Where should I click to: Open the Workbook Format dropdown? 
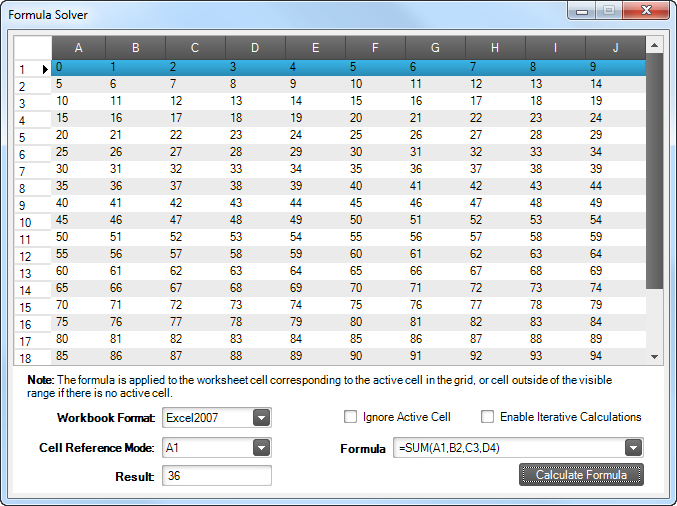point(261,418)
